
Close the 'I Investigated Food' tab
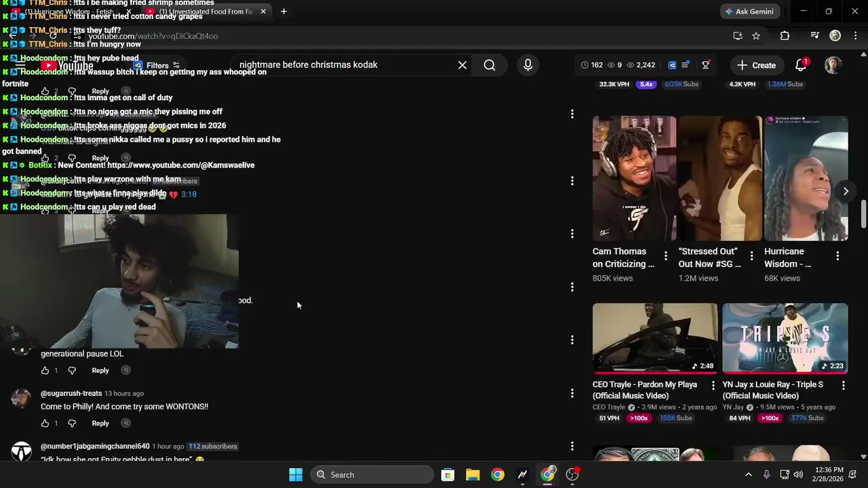click(263, 12)
